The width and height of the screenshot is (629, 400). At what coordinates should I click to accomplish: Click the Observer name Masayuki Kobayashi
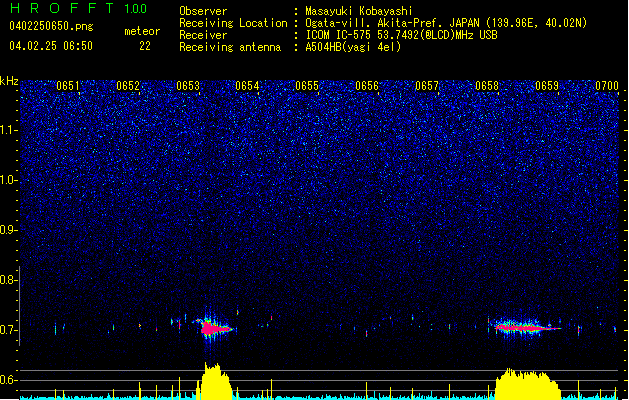pyautogui.click(x=359, y=11)
